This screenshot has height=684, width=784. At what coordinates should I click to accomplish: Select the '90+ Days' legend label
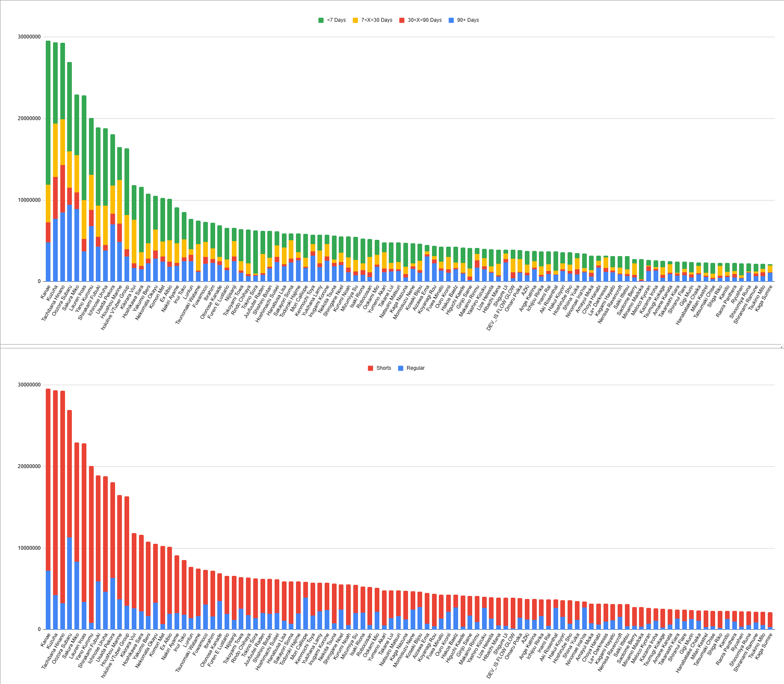467,20
